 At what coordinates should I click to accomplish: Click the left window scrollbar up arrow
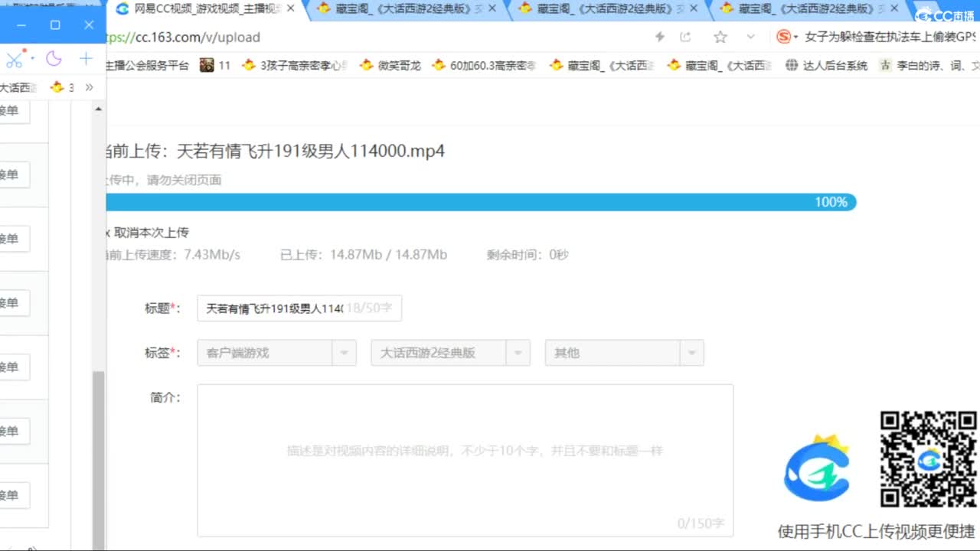(x=98, y=109)
